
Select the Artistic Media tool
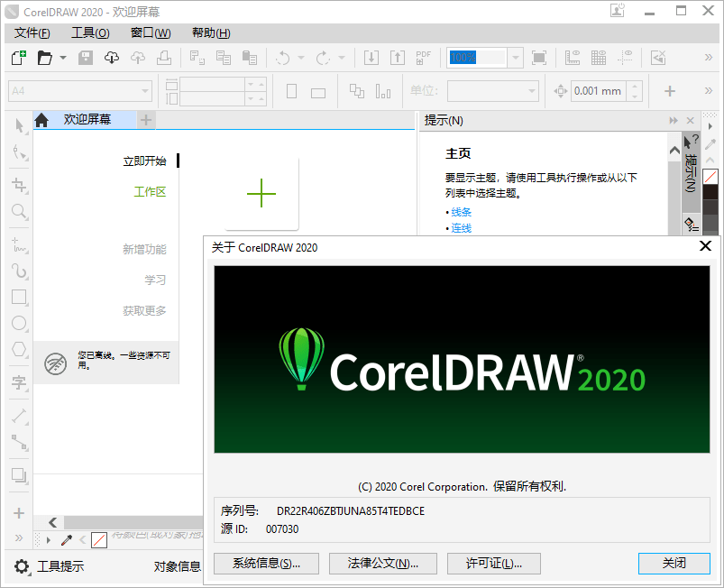coord(20,271)
